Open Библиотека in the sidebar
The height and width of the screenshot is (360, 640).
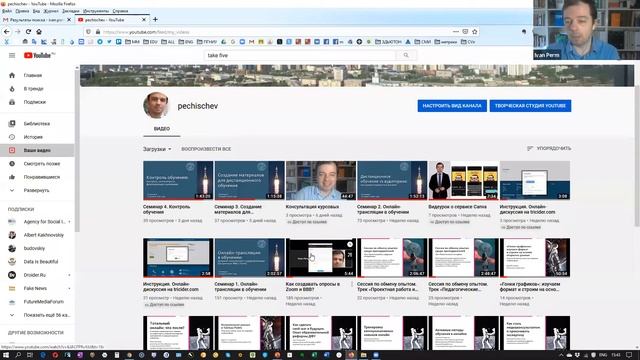tap(37, 123)
